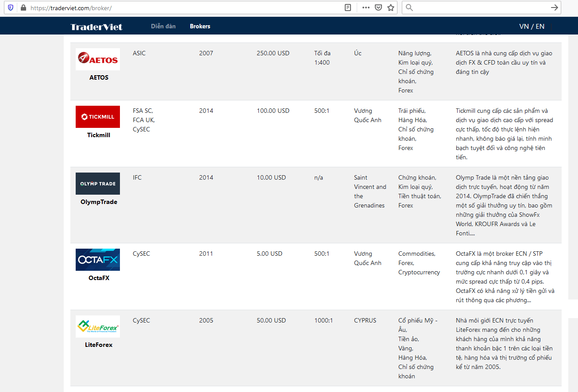Image resolution: width=578 pixels, height=392 pixels.
Task: Open the OlympTrade broker name link
Action: (99, 202)
